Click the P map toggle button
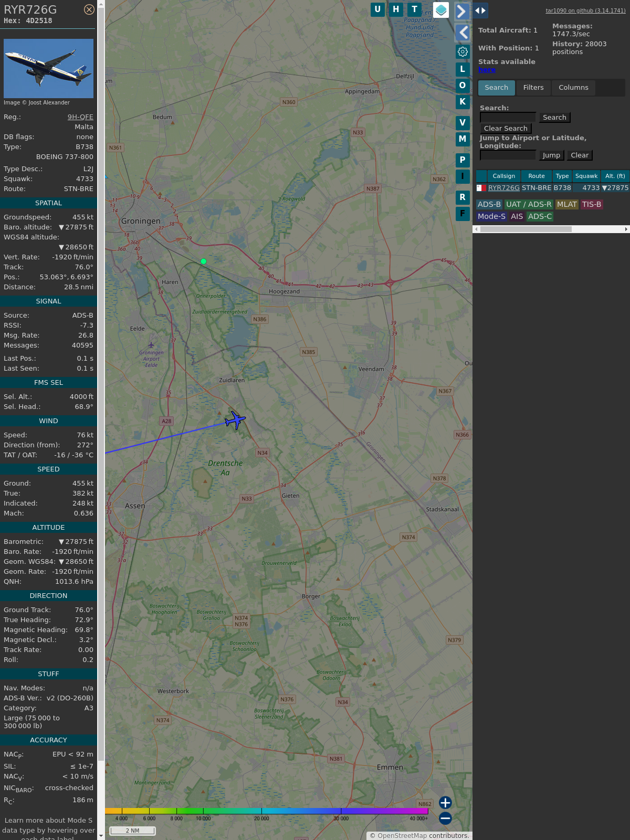Viewport: 630px width, 840px height. tap(463, 160)
